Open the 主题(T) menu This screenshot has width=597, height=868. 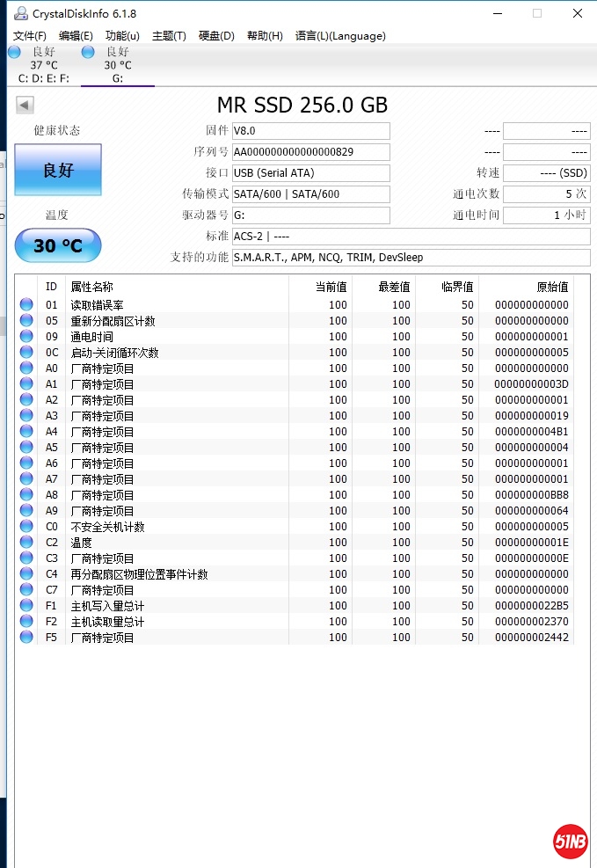[169, 36]
